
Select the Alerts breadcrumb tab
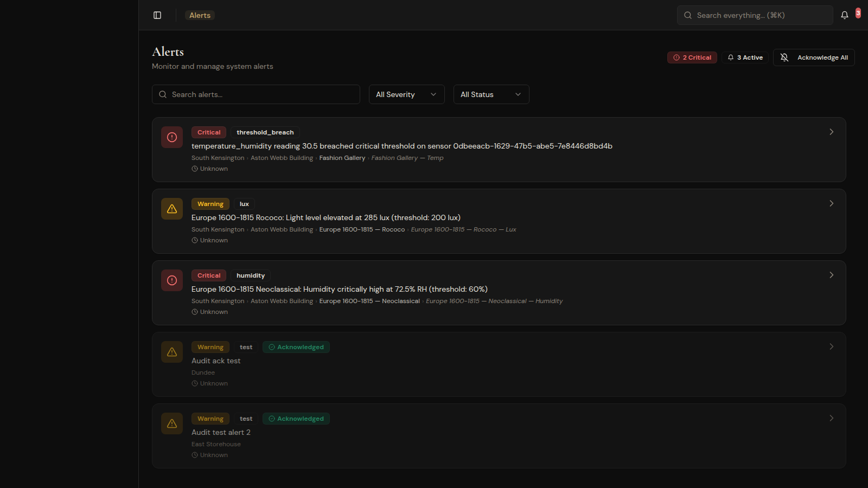(x=200, y=15)
